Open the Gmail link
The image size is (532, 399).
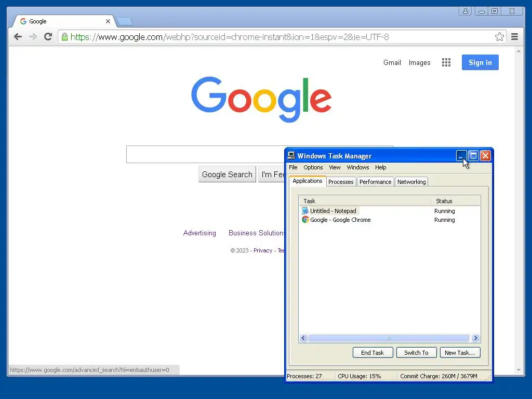392,62
